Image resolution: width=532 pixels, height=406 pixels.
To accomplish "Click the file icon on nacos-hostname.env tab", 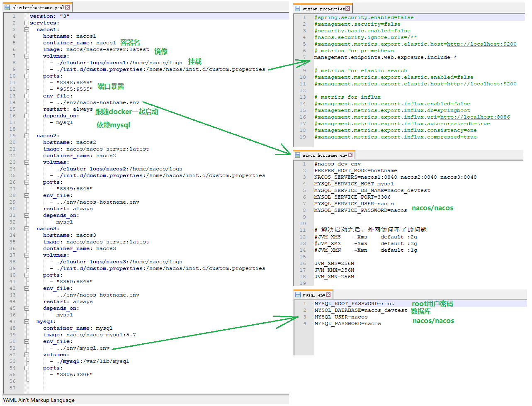I will [x=297, y=155].
